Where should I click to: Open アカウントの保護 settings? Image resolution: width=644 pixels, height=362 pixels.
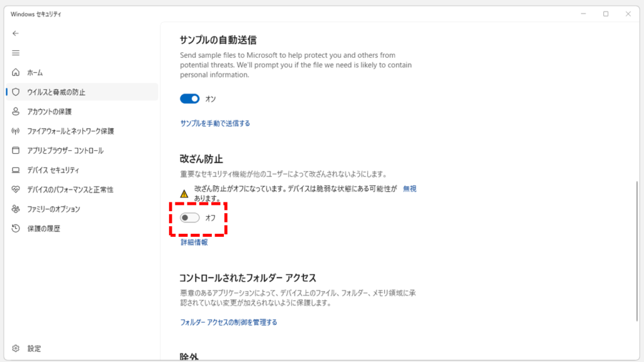click(x=49, y=111)
